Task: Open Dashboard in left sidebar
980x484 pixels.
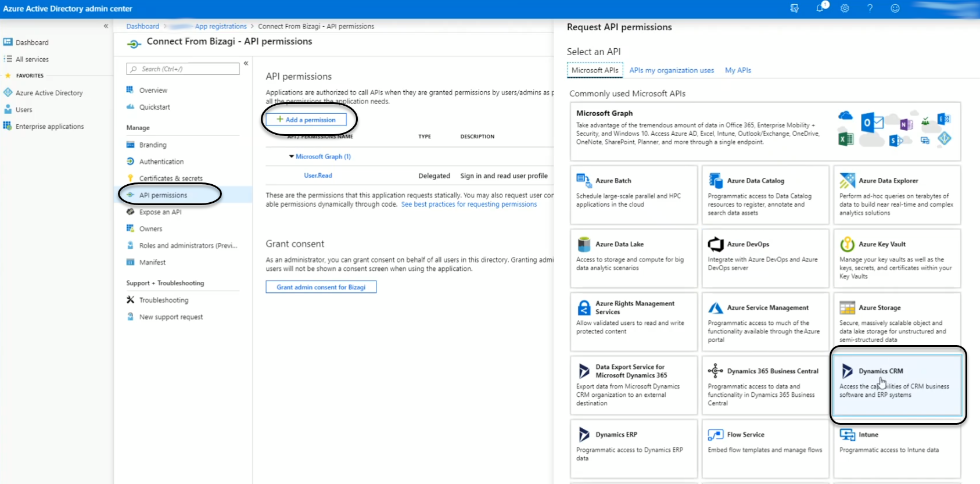Action: (x=32, y=42)
